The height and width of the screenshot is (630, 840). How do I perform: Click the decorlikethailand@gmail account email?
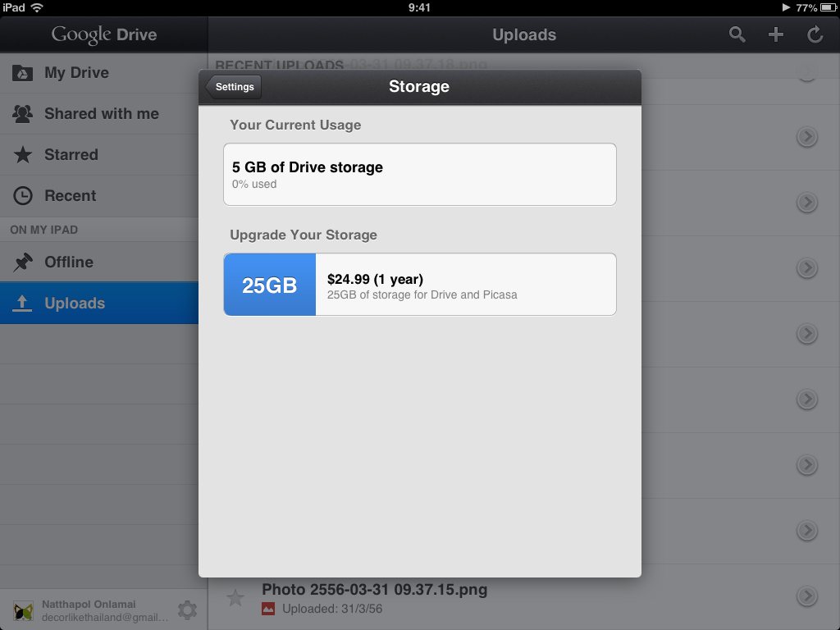[105, 618]
